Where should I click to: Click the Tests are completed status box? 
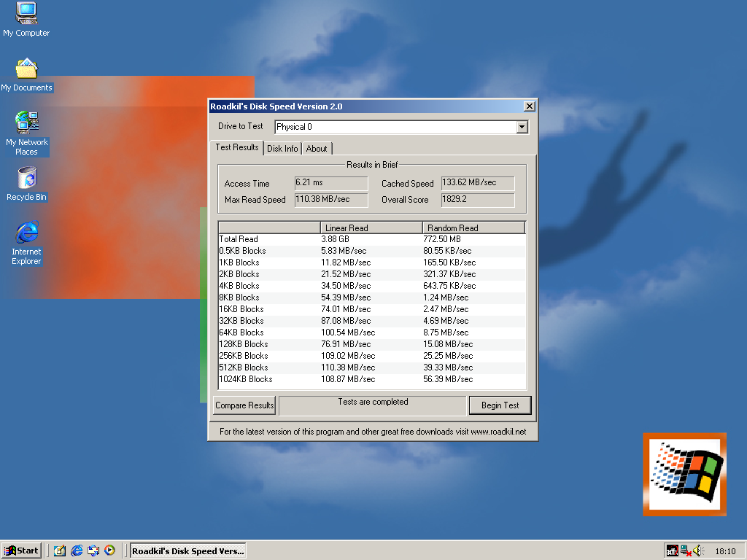coord(373,405)
